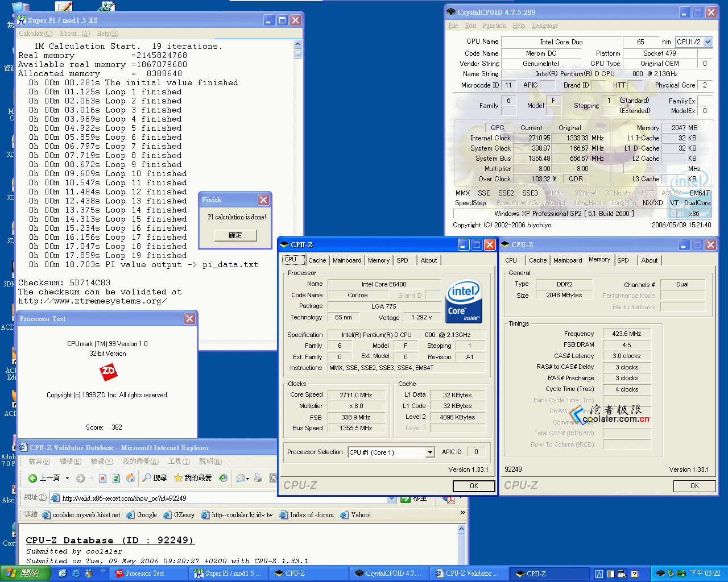
Task: Open the File menu in CrystalCPUID
Action: tap(453, 26)
